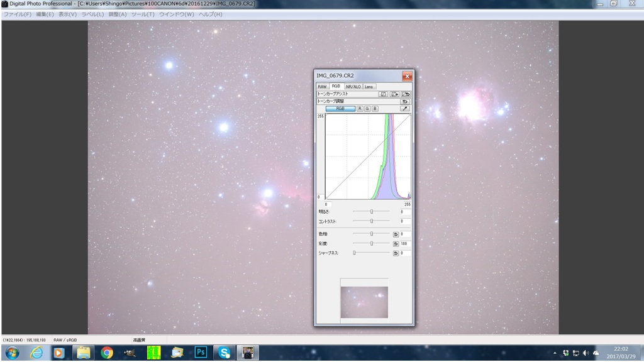Open the Lens tab in tool palette
The width and height of the screenshot is (644, 362).
369,87
